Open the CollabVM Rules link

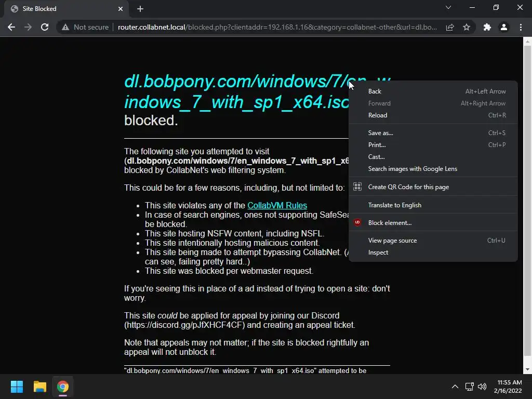click(x=277, y=206)
